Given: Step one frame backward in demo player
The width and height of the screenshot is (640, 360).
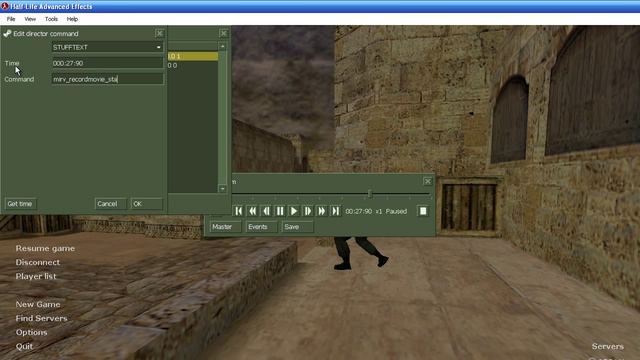Looking at the screenshot, I should click(x=266, y=211).
